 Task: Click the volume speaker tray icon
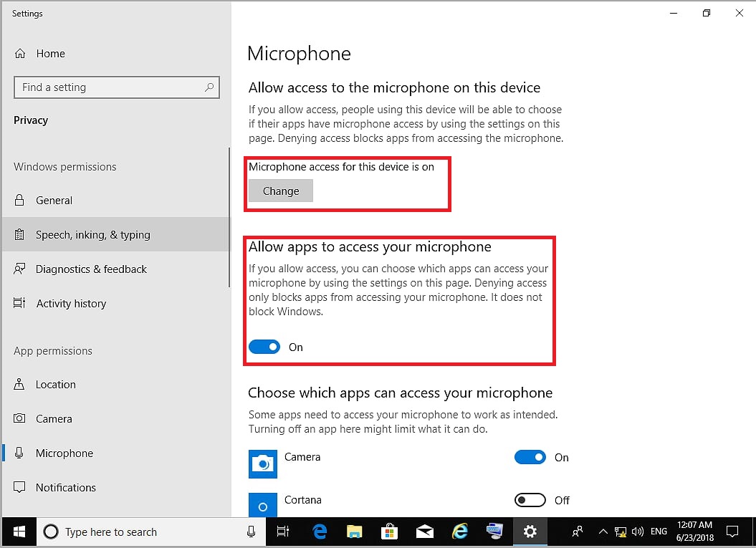(x=637, y=532)
